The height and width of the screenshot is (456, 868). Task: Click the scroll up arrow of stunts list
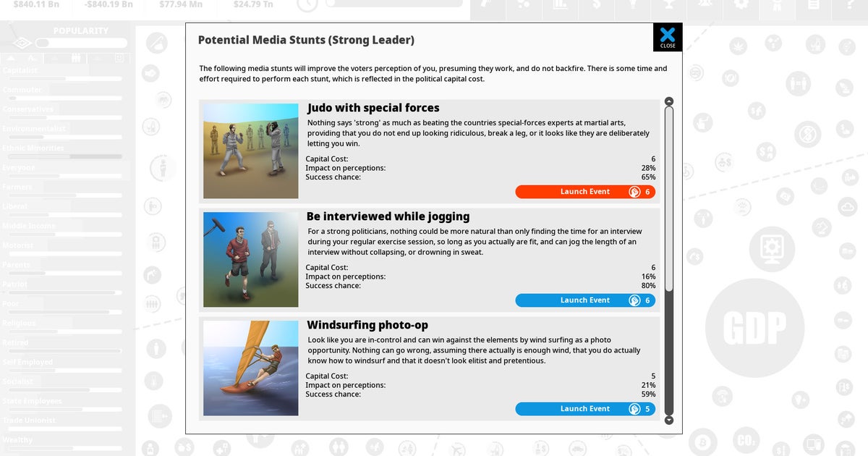click(x=669, y=101)
